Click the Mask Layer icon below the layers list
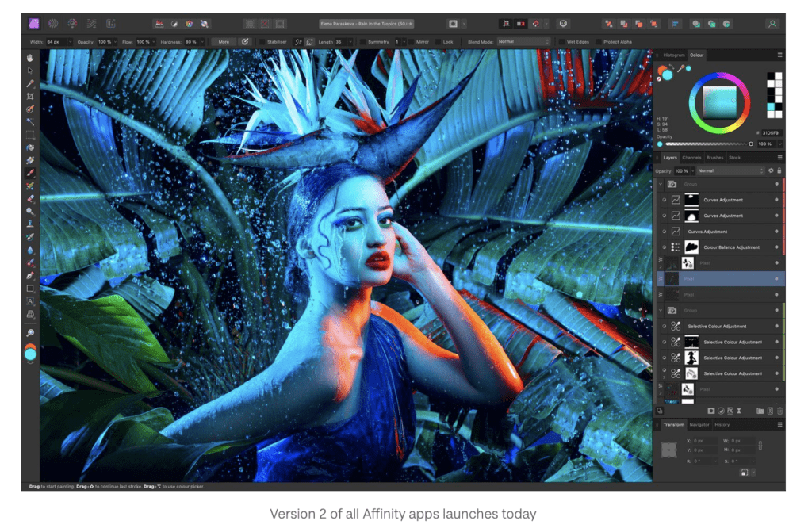This screenshot has height=532, width=812. (711, 411)
